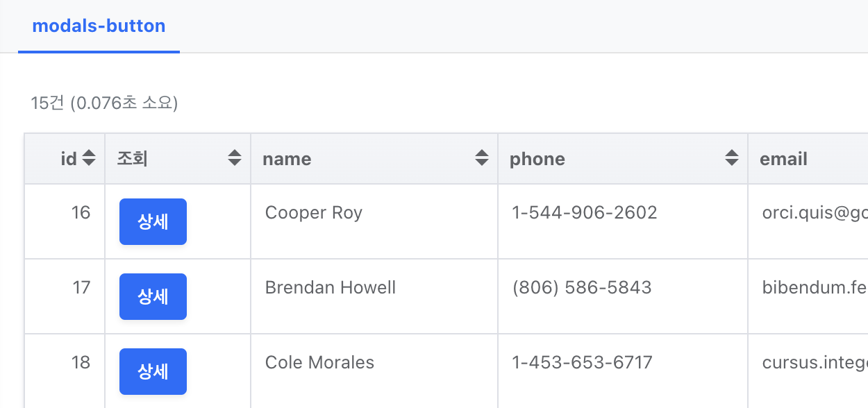Click phone number 1-544-906-2602

(585, 212)
